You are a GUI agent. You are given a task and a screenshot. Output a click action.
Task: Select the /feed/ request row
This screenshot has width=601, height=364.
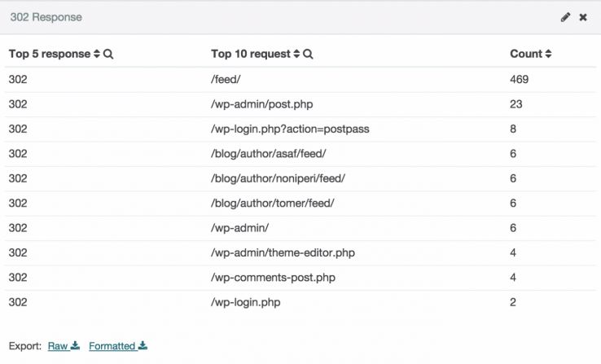click(226, 79)
